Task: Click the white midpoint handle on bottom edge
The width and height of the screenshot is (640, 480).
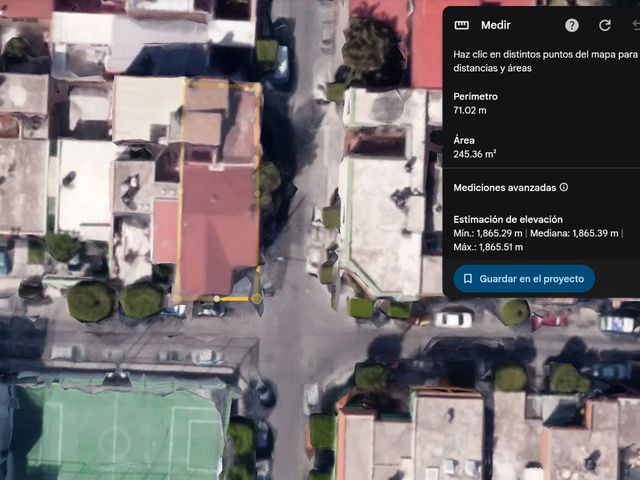Action: [x=217, y=299]
